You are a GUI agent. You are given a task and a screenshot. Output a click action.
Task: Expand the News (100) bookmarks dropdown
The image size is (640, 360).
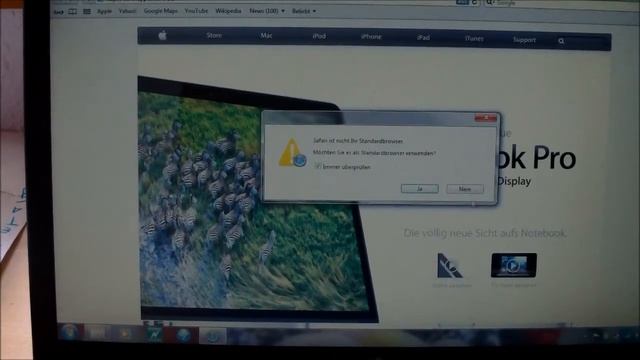coord(267,11)
